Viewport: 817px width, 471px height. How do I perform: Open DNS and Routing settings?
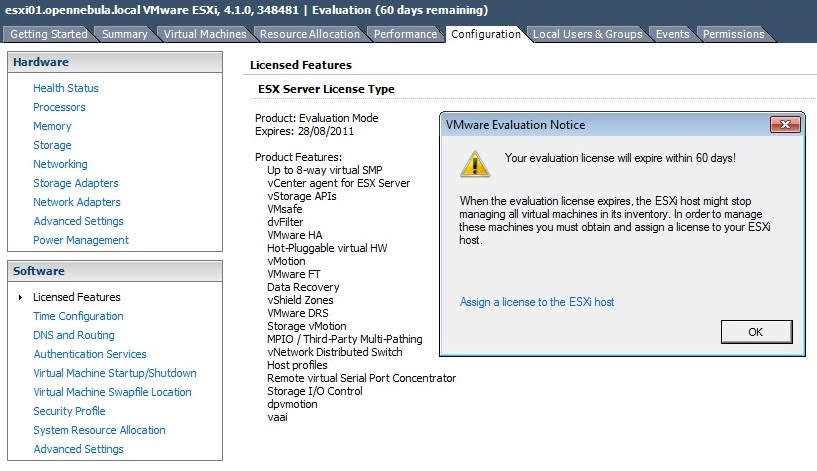pyautogui.click(x=73, y=335)
